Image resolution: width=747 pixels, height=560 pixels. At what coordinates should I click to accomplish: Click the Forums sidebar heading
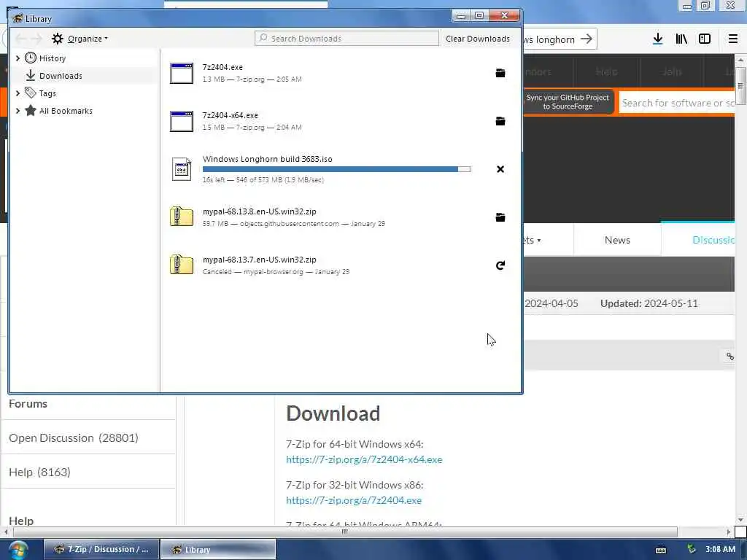28,404
